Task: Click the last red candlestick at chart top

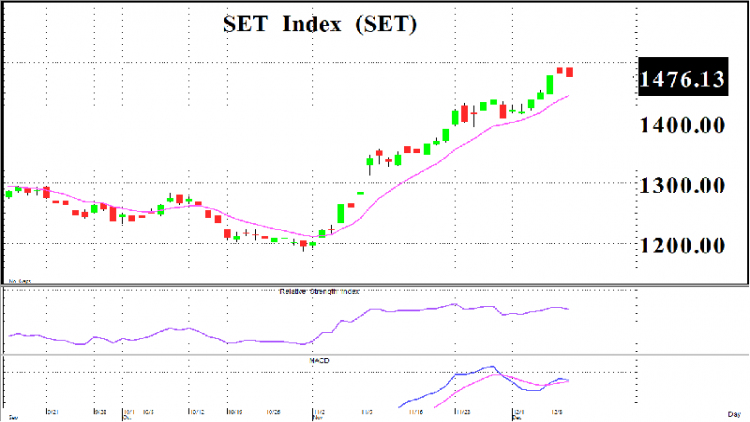Action: tap(569, 72)
